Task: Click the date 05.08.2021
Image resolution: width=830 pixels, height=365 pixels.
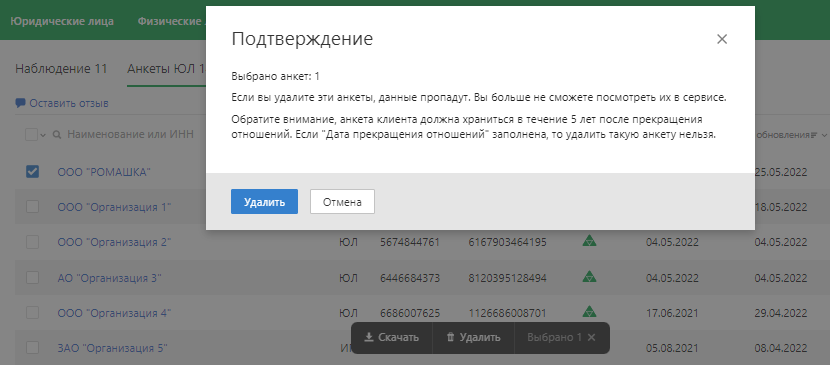Action: click(672, 348)
